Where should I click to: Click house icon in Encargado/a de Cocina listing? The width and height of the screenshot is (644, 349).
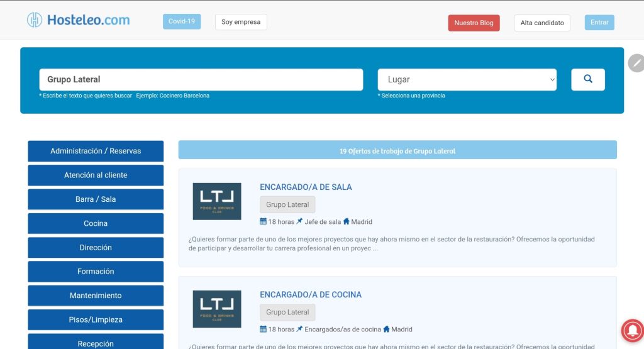tap(386, 329)
